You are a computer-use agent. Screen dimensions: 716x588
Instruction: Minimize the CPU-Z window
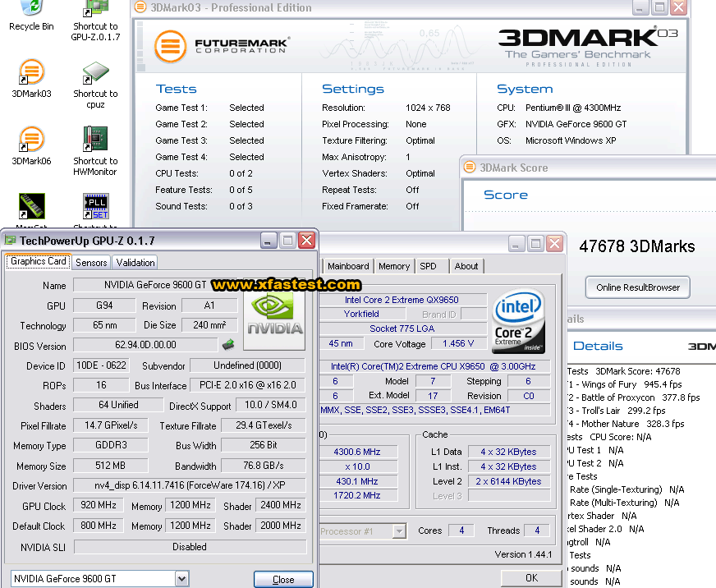[516, 244]
